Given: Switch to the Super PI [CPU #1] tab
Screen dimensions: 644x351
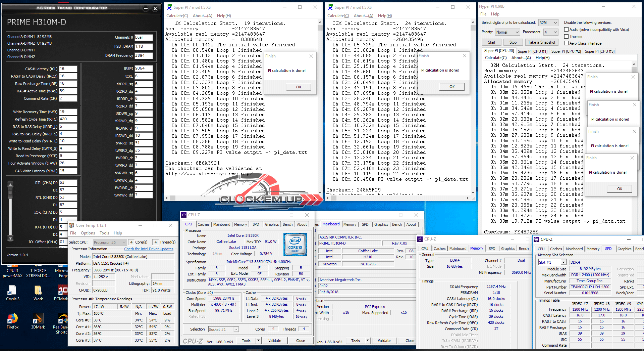Looking at the screenshot, I should click(532, 51).
